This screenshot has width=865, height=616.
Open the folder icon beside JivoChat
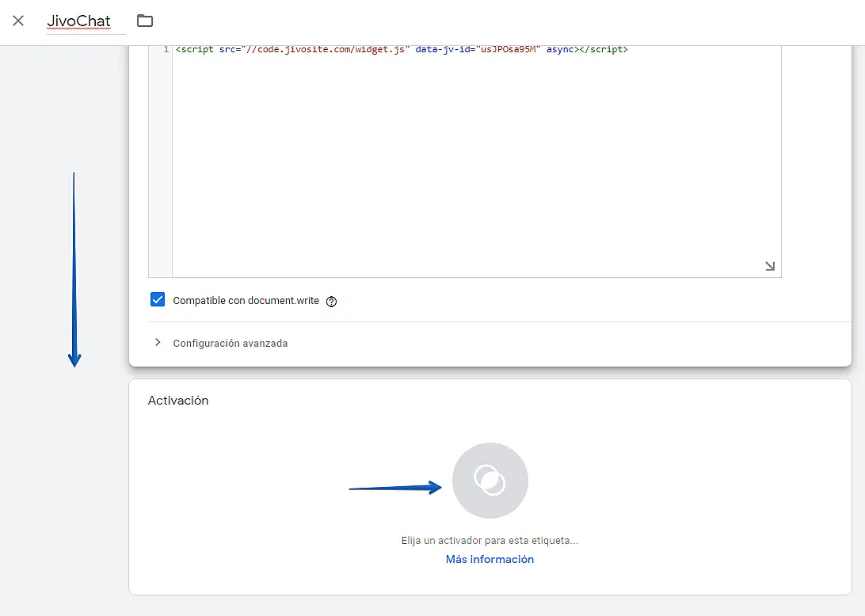click(x=145, y=21)
